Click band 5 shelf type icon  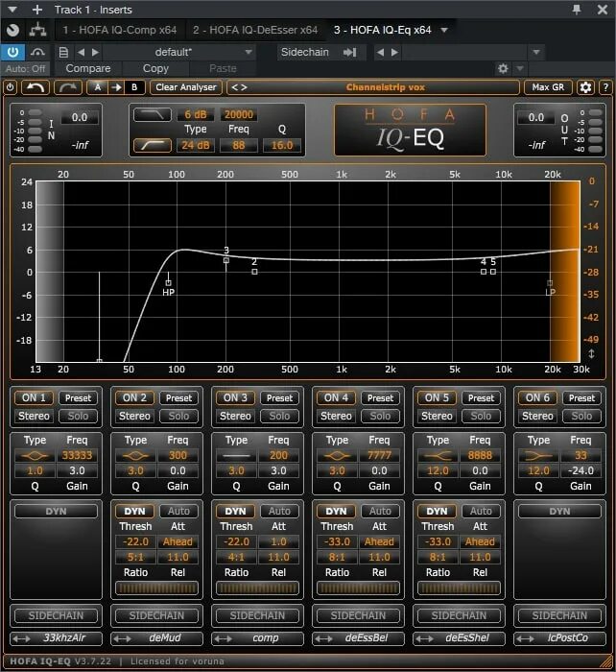point(438,456)
